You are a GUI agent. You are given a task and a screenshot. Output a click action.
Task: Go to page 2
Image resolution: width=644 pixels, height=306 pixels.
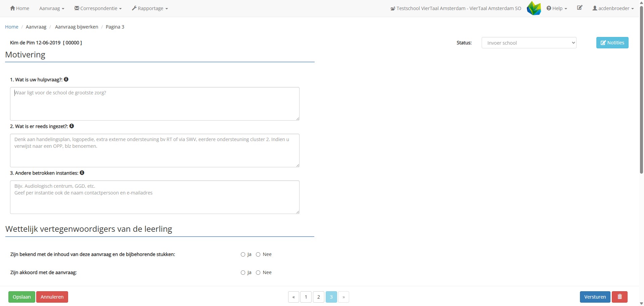[319, 297]
